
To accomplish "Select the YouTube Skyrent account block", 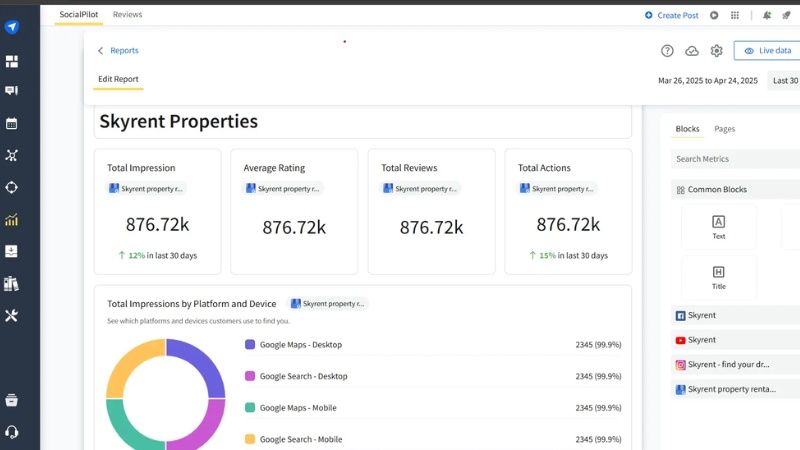I will (736, 340).
